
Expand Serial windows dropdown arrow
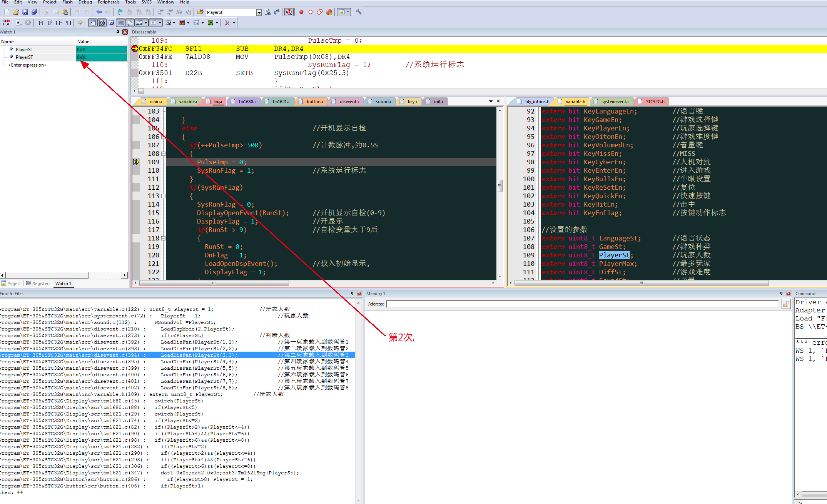[x=174, y=23]
